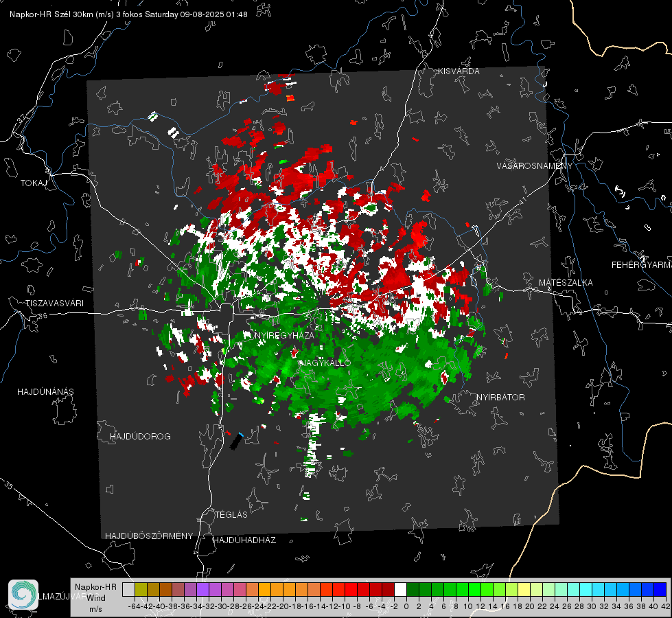Click the NYÍREGYHÁZA city label
Image resolution: width=672 pixels, height=618 pixels.
point(284,335)
